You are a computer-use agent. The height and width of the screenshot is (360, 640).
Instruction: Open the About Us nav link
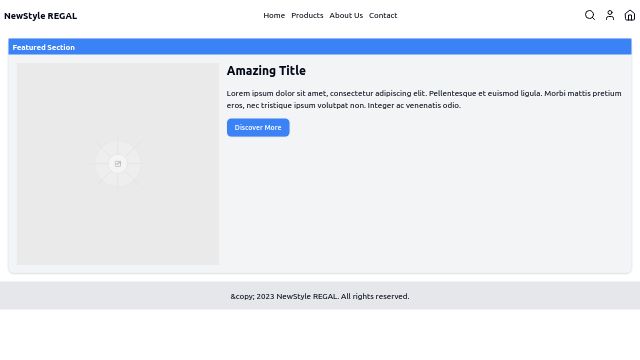point(346,16)
